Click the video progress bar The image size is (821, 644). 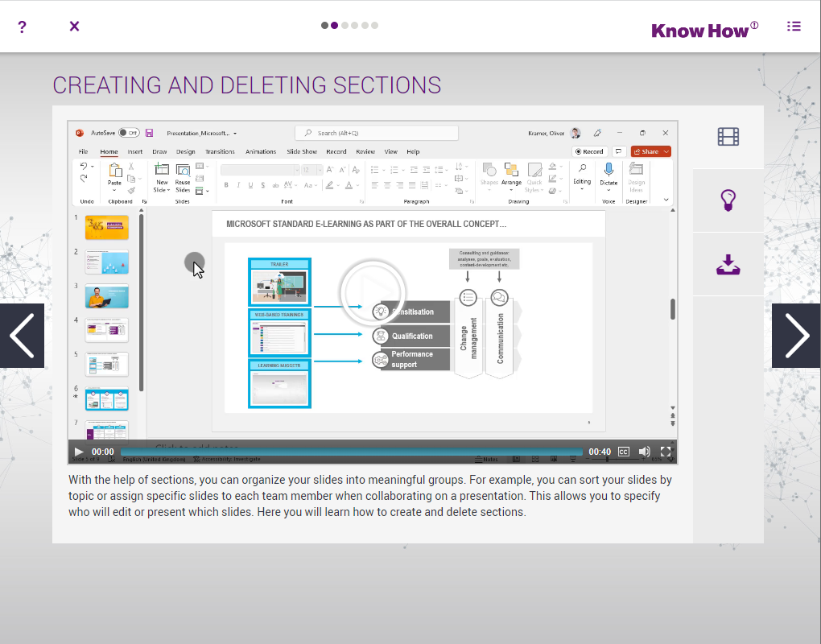click(x=351, y=452)
